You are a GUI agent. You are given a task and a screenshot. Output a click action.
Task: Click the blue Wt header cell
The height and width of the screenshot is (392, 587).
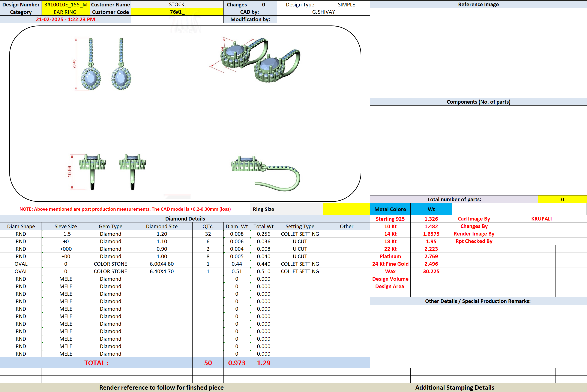(x=431, y=209)
